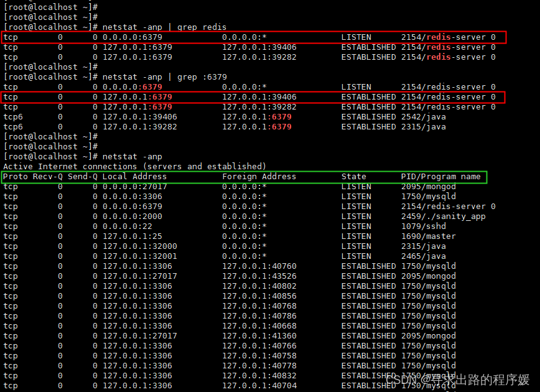This screenshot has height=392, width=540.
Task: Select foreign address 127.0.0.1:40760
Action: 259,266
